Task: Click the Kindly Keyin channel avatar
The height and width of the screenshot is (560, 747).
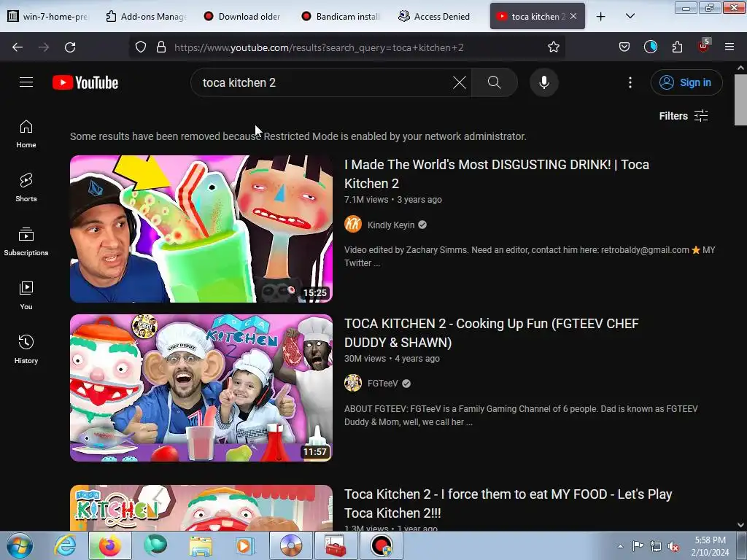Action: (353, 224)
